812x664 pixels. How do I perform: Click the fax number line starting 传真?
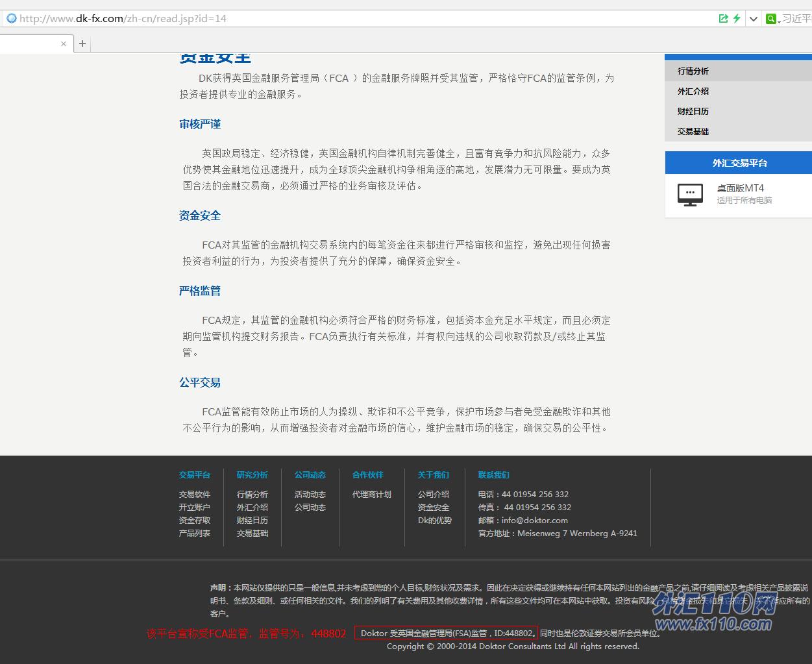click(x=525, y=508)
